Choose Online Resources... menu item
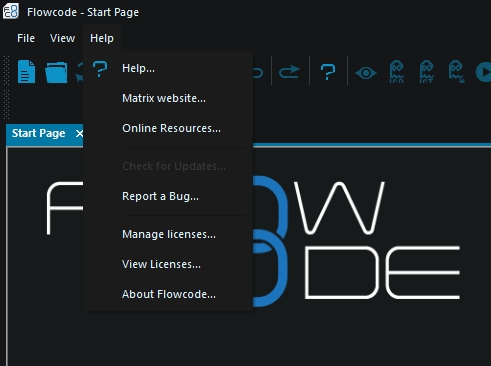491x366 pixels. point(169,128)
